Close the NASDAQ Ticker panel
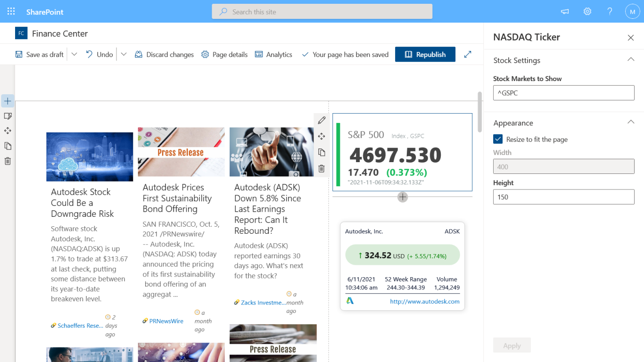Viewport: 644px width, 362px height. (631, 38)
